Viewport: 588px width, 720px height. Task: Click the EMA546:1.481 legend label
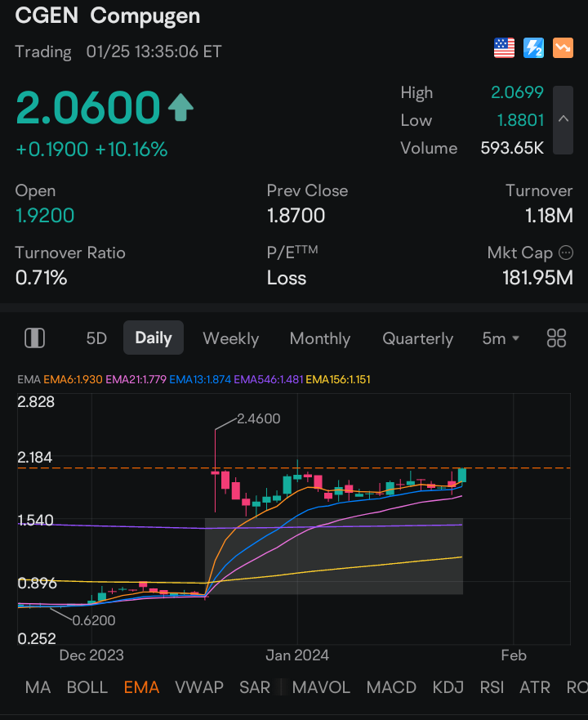pyautogui.click(x=269, y=379)
